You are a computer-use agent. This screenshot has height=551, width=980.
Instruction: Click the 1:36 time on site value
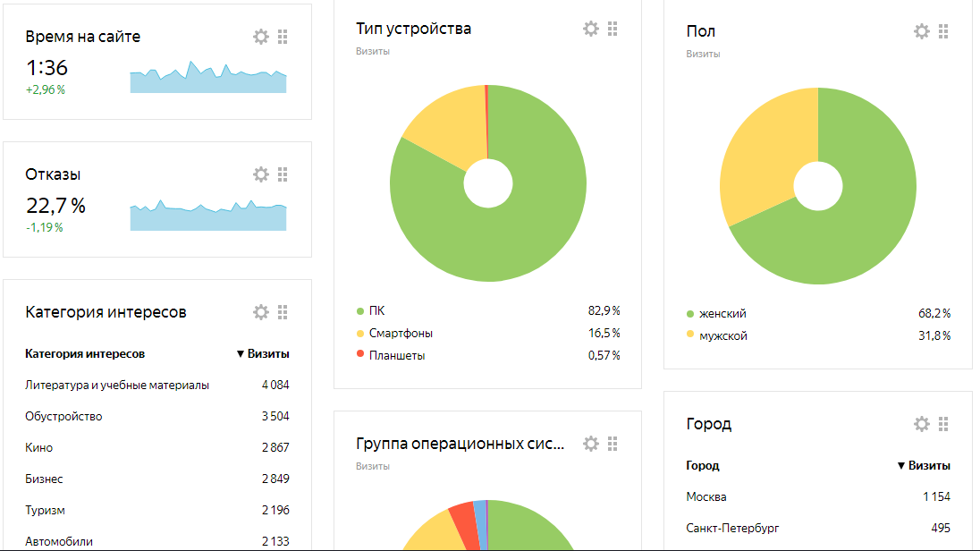(46, 68)
